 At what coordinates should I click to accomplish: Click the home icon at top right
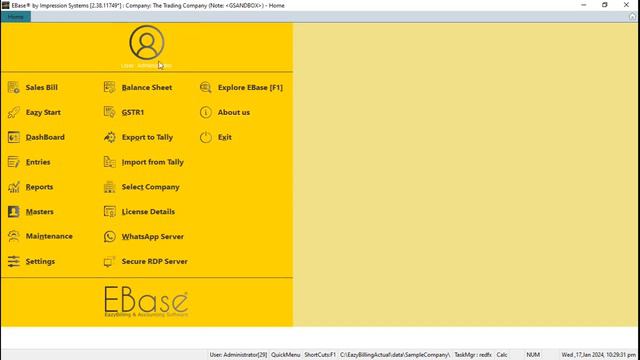pyautogui.click(x=632, y=16)
